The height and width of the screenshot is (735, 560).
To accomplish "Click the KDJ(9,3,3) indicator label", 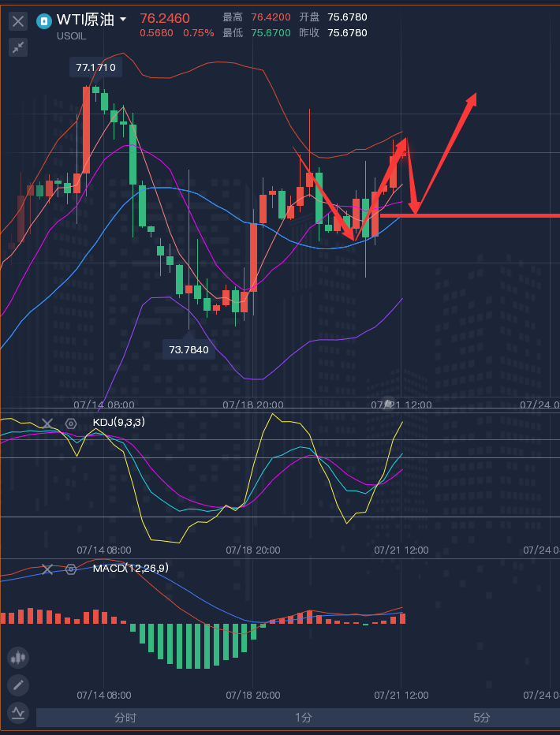I will point(119,423).
